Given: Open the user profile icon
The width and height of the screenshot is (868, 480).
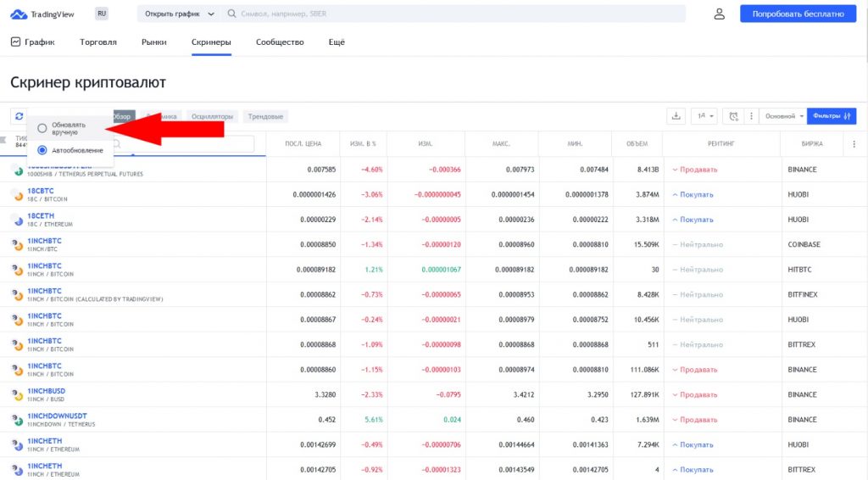Looking at the screenshot, I should 719,14.
